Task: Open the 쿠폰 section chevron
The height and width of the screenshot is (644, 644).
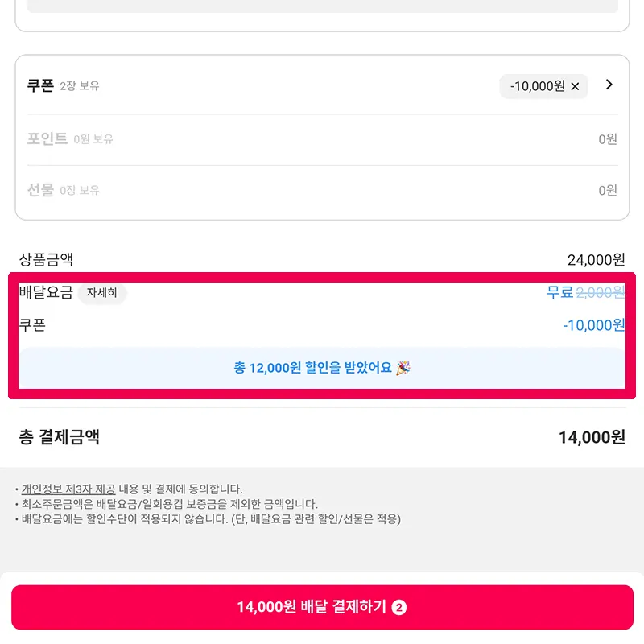Action: (609, 85)
